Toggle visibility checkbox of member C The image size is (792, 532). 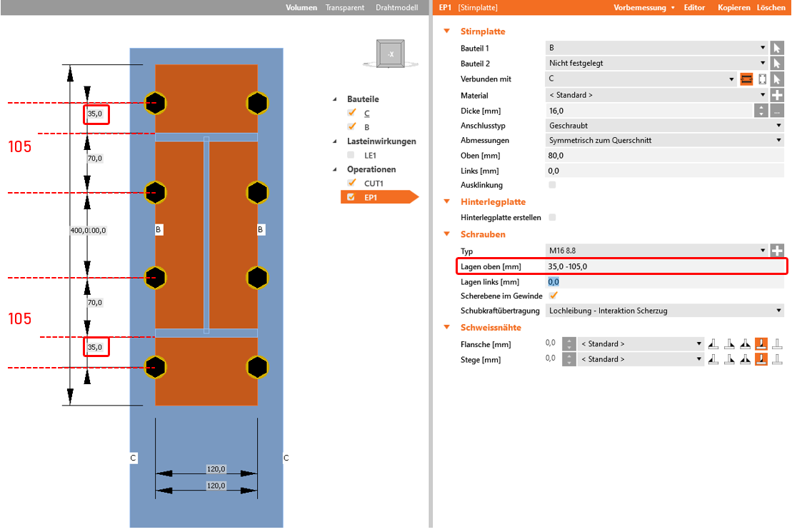click(x=352, y=113)
